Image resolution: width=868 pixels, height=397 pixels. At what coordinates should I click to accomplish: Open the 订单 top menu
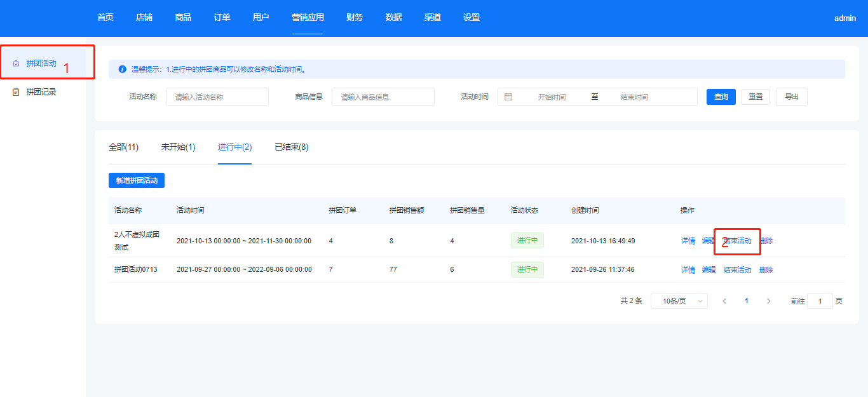[x=222, y=18]
